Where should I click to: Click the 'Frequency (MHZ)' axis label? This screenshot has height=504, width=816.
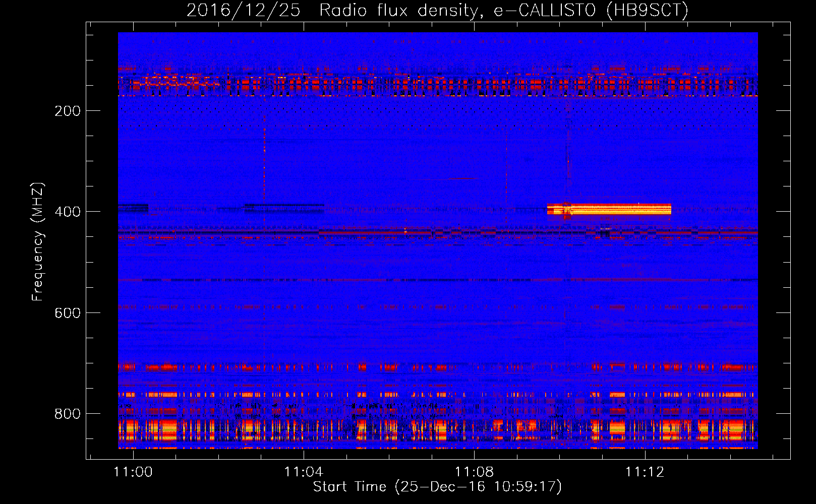[x=38, y=242]
